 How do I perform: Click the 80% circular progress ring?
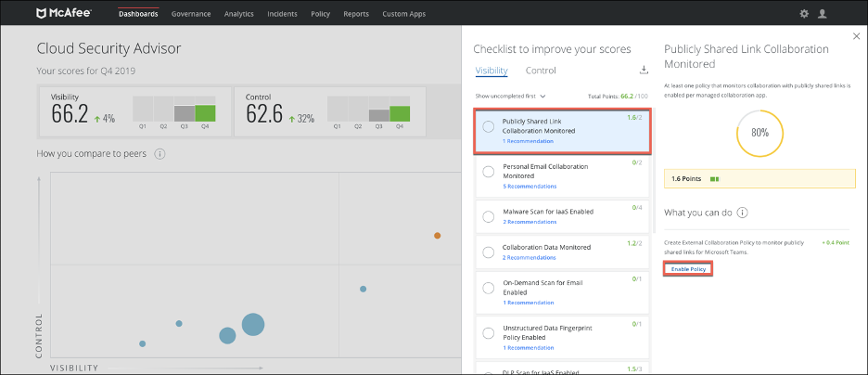(759, 133)
